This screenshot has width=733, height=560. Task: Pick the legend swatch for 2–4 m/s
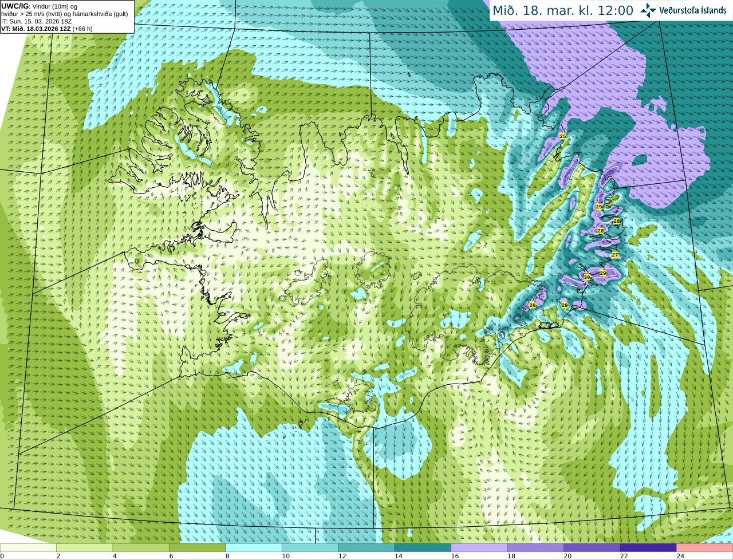click(85, 547)
